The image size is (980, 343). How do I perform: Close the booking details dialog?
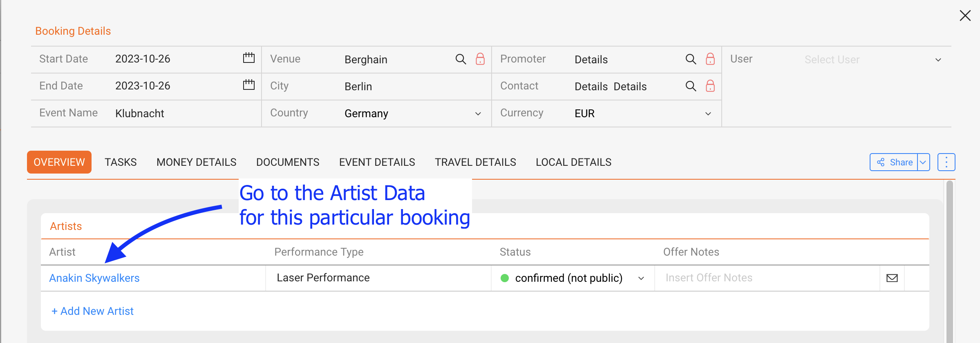[965, 16]
